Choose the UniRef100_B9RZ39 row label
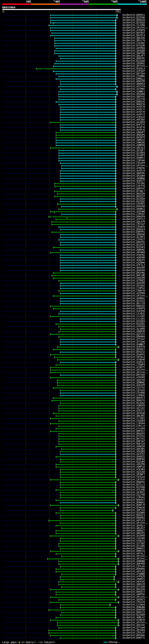 coord(133,104)
